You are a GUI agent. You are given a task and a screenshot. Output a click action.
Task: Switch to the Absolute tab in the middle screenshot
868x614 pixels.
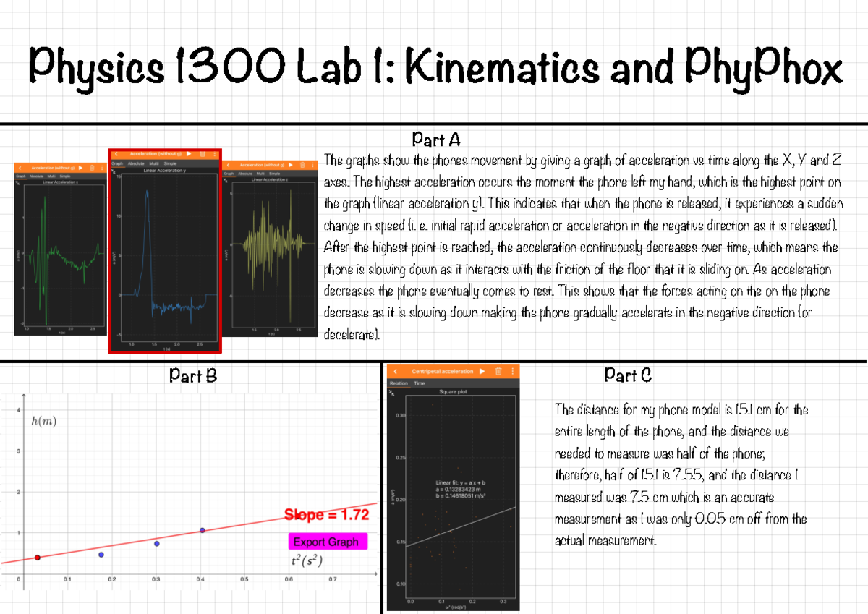(136, 164)
